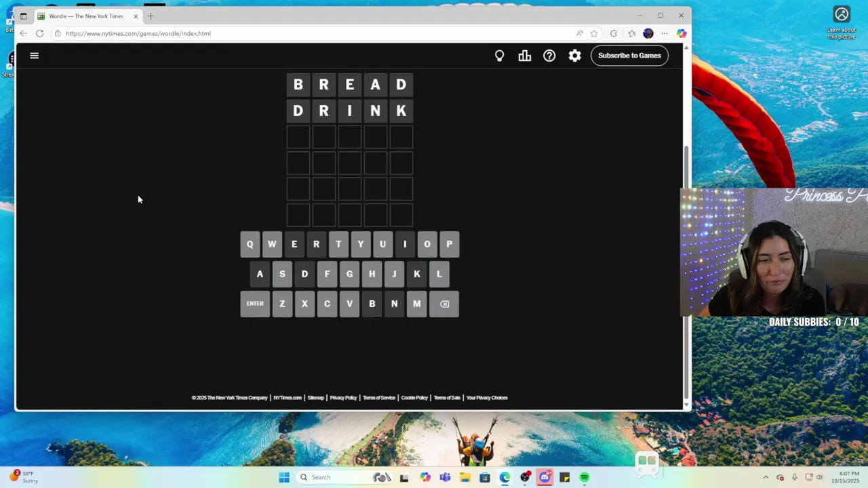Open the question mark help icon

tap(549, 56)
